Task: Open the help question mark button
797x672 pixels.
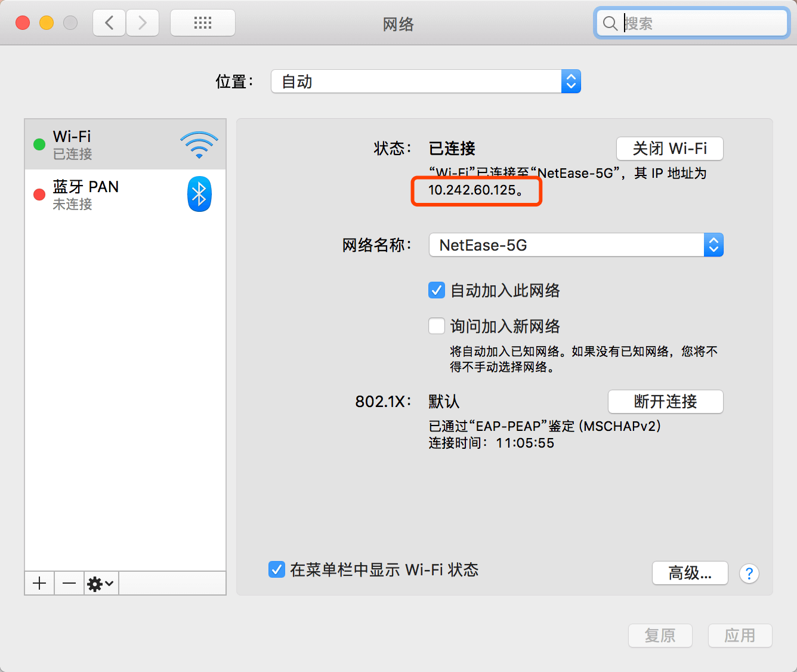Action: [749, 574]
